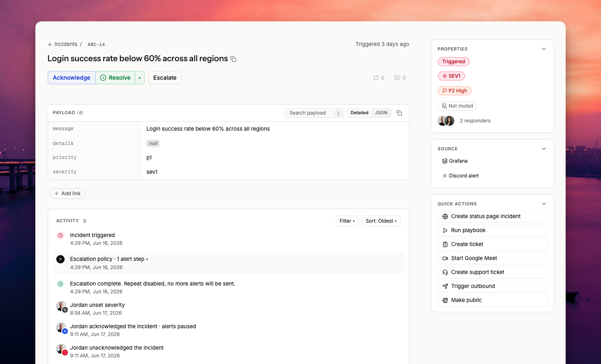This screenshot has width=601, height=364.
Task: Acknowledge the incident
Action: pos(72,78)
